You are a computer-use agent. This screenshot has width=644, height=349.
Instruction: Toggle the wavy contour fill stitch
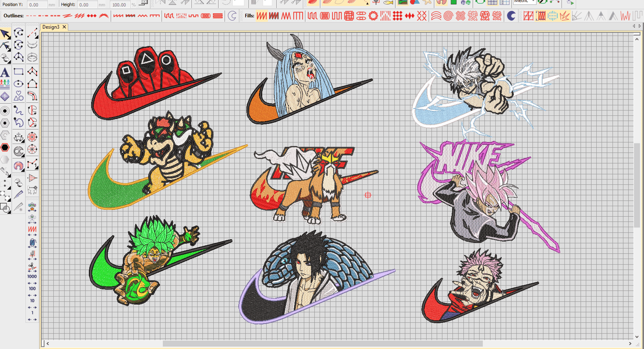pyautogui.click(x=436, y=16)
